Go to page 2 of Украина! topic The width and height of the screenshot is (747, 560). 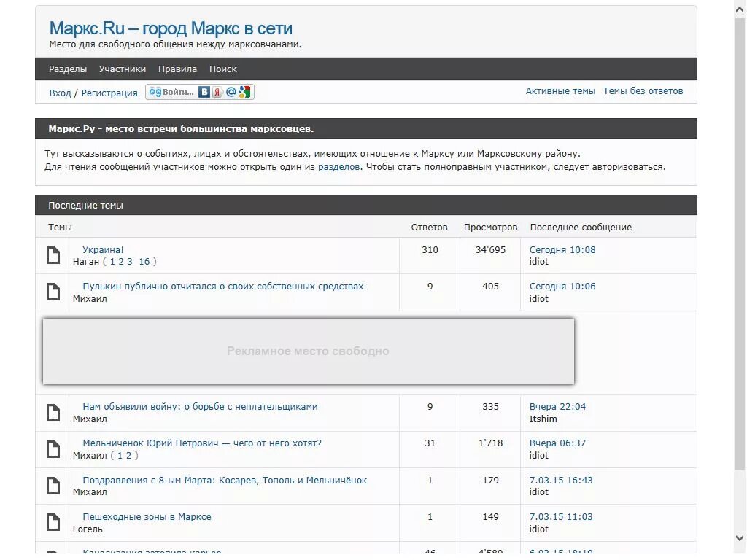[121, 262]
